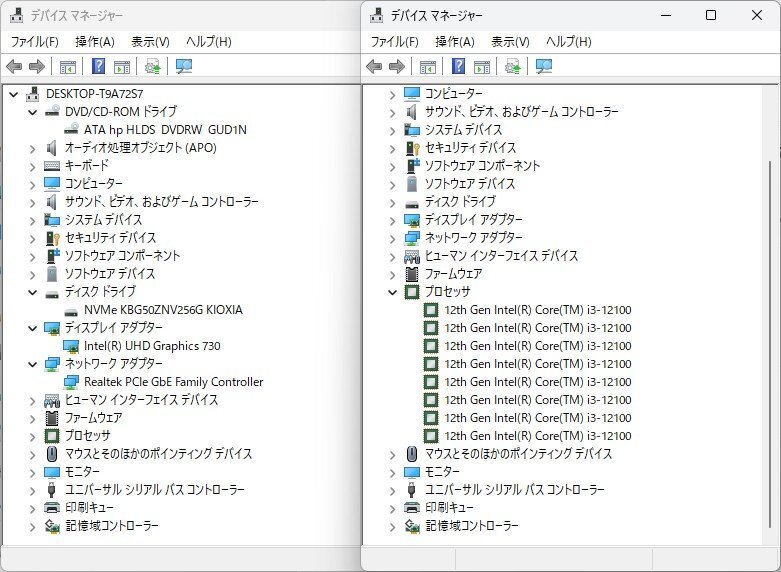This screenshot has height=572, width=781.
Task: Maximize the right デバイス マネージャー window
Action: point(711,15)
